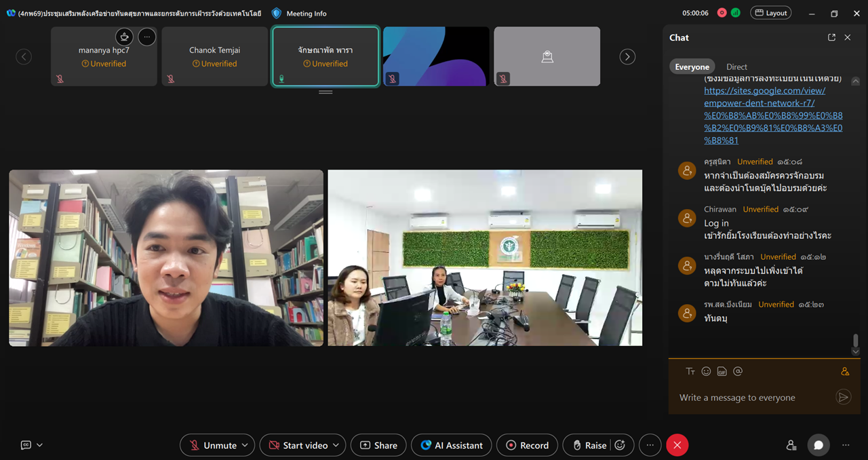The height and width of the screenshot is (460, 868).
Task: Open closed captions dropdown arrow
Action: 39,445
